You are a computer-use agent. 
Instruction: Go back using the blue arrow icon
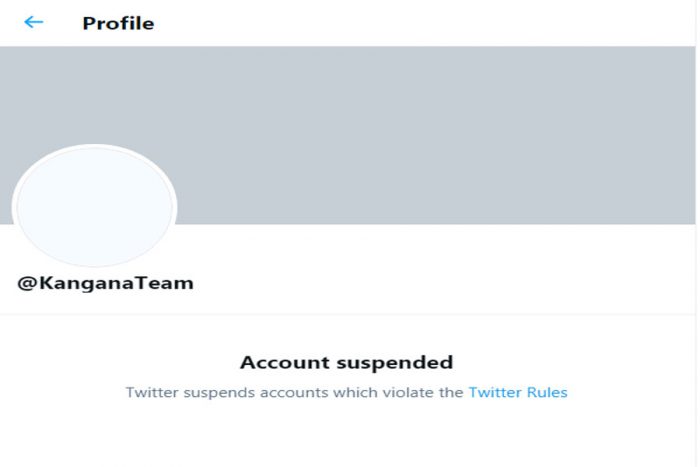click(33, 22)
